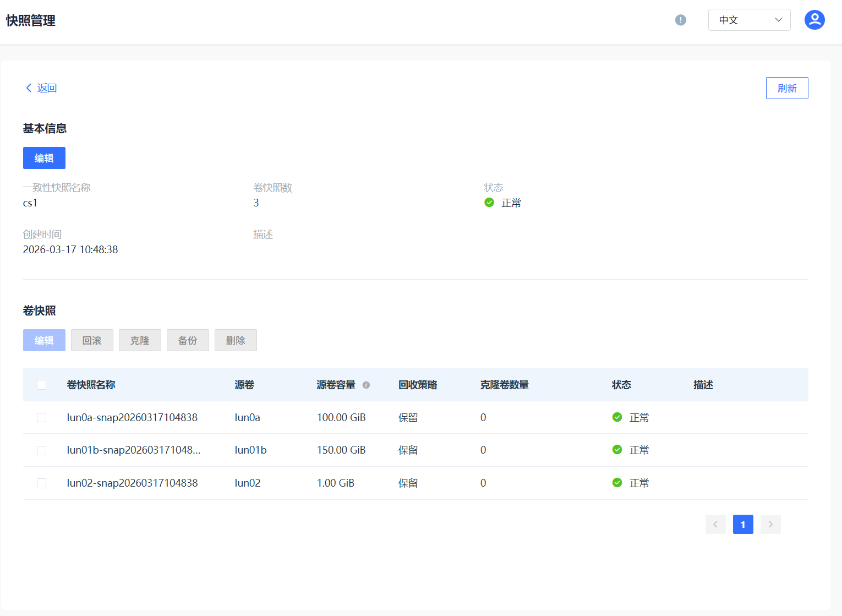842x616 pixels.
Task: Open the 中文 language dropdown
Action: tap(749, 20)
